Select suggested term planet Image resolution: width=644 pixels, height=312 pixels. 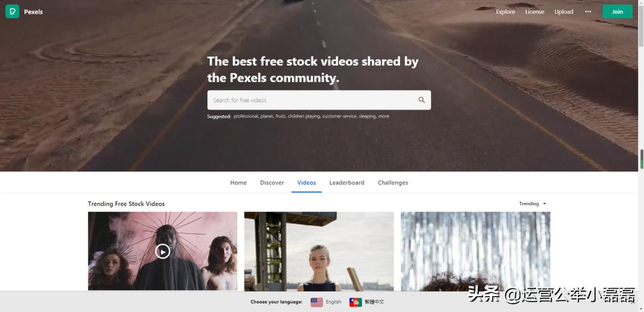click(267, 117)
